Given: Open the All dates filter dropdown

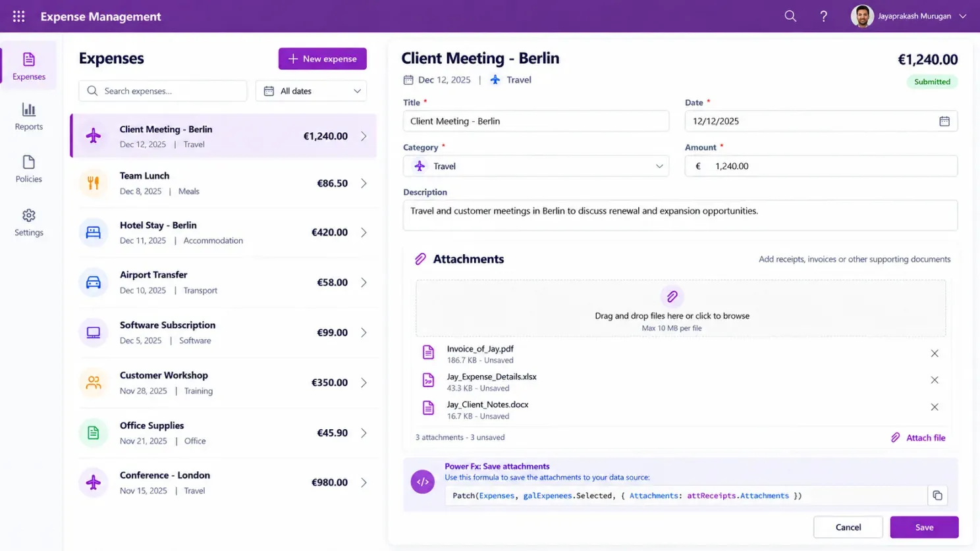Looking at the screenshot, I should [x=311, y=91].
